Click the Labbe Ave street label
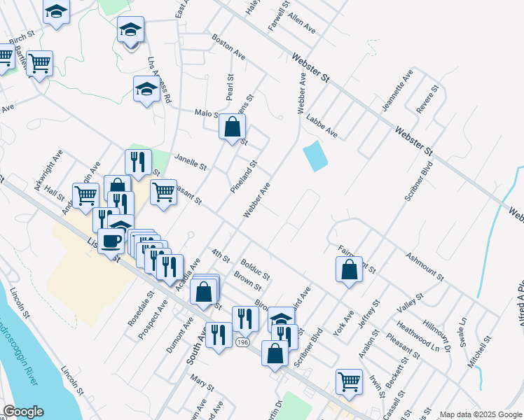 (x=322, y=126)
